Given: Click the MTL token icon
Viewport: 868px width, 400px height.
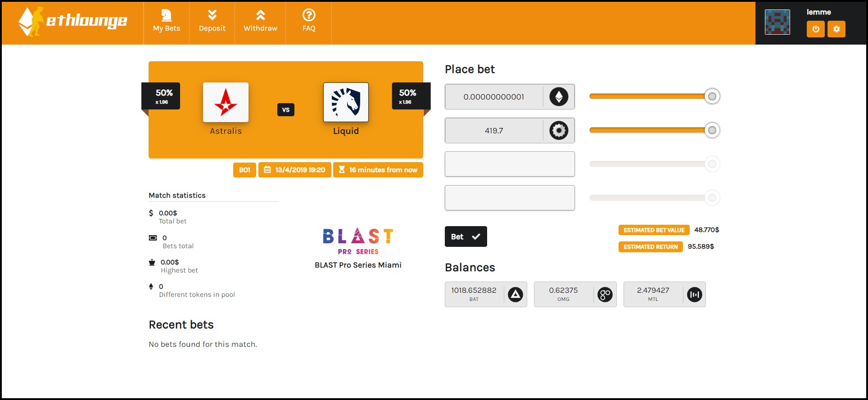Looking at the screenshot, I should click(x=694, y=295).
